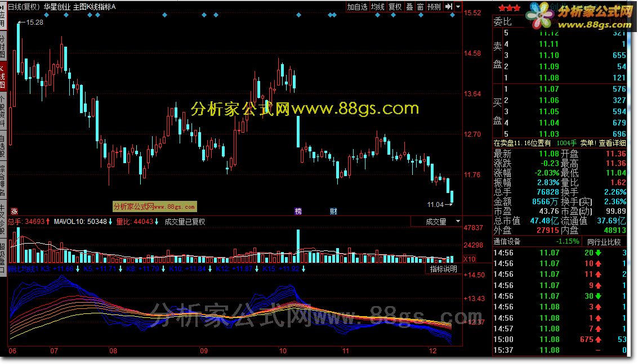Click the 内盘 48913 value
638x364 pixels.
pos(615,230)
